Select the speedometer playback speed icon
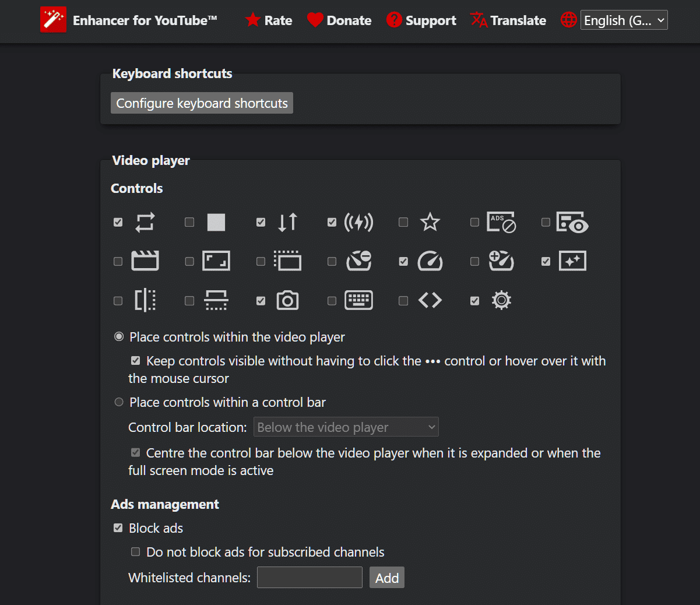The image size is (700, 605). tap(430, 261)
